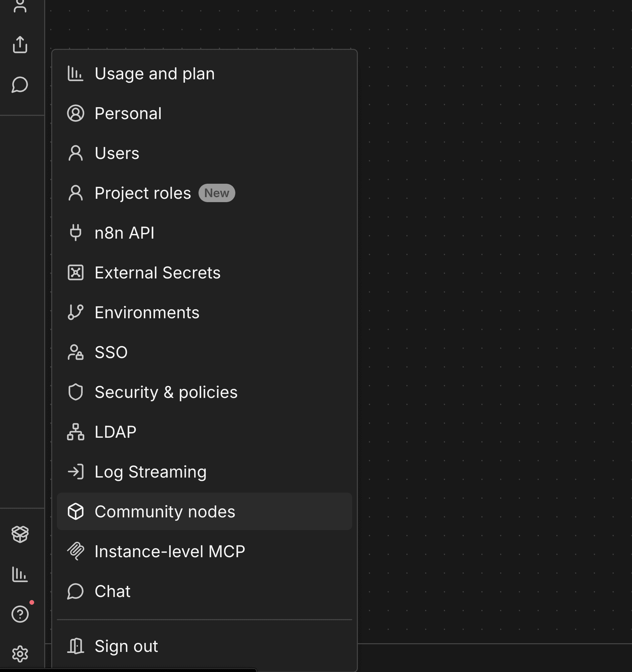This screenshot has width=632, height=672.
Task: Open the Log Streaming entry
Action: coord(150,472)
